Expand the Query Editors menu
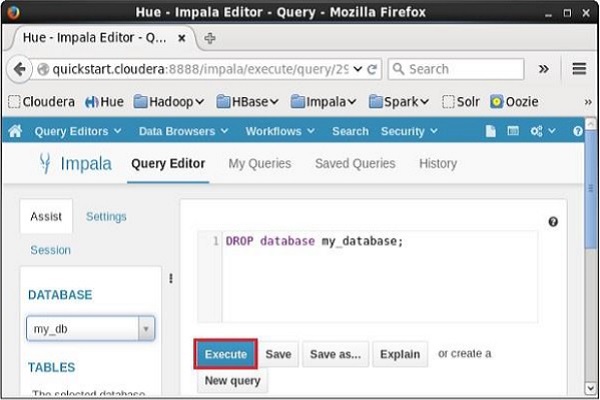The height and width of the screenshot is (400, 600). click(x=78, y=131)
